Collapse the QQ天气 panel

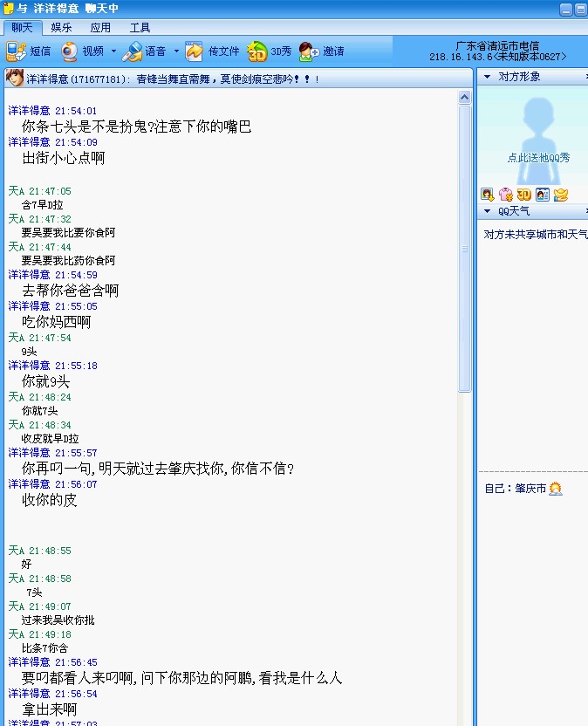tap(487, 211)
